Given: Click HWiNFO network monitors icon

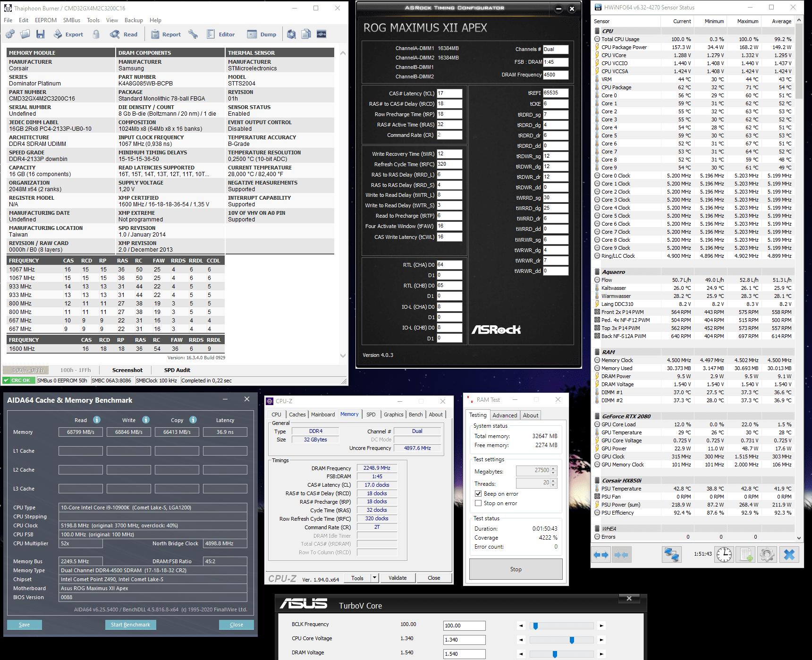Looking at the screenshot, I should [671, 555].
